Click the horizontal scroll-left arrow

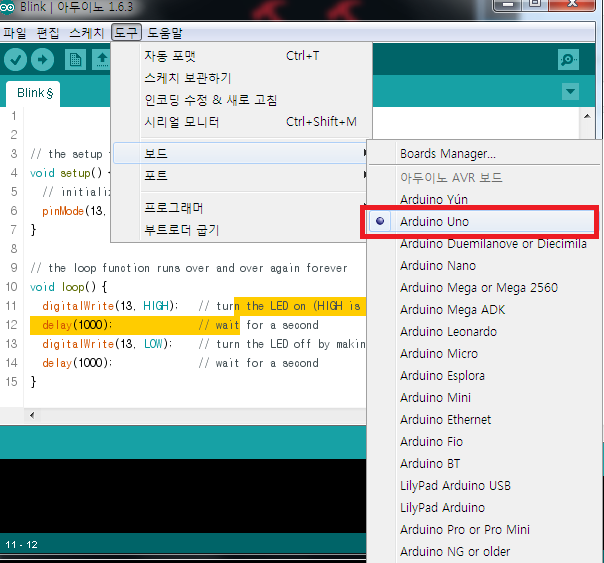(32, 416)
